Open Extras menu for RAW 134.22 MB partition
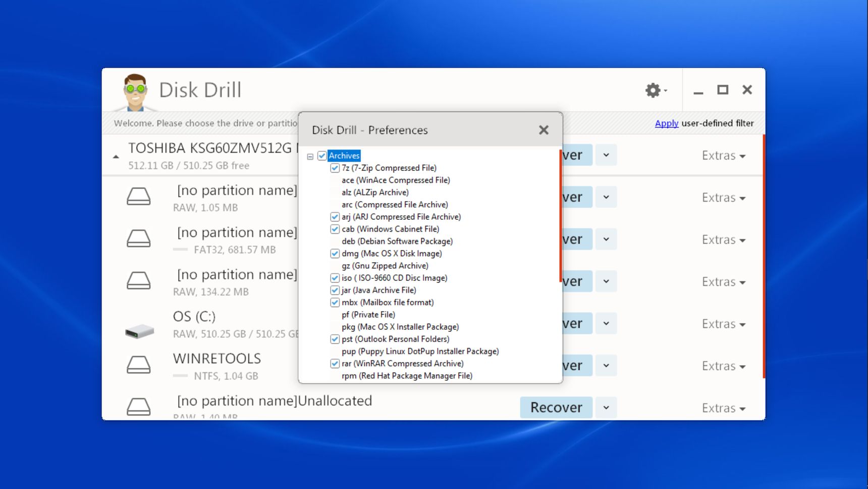Image resolution: width=868 pixels, height=489 pixels. coord(724,282)
